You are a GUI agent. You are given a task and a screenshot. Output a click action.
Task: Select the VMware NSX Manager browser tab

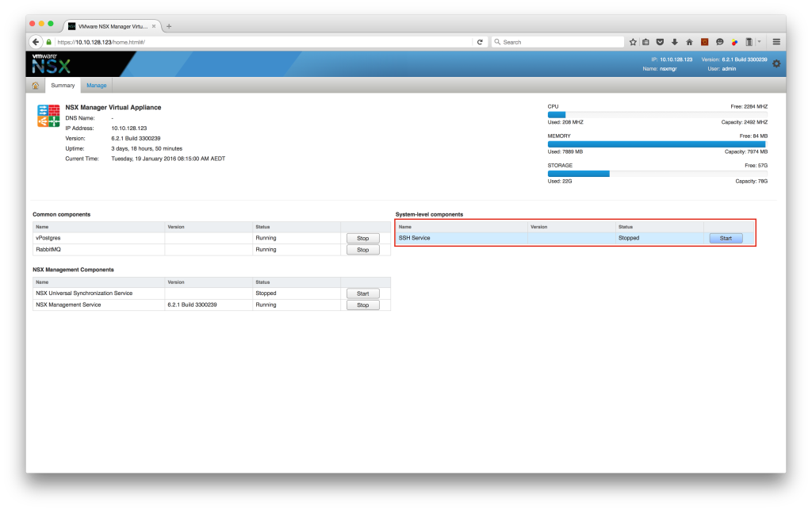click(x=112, y=26)
